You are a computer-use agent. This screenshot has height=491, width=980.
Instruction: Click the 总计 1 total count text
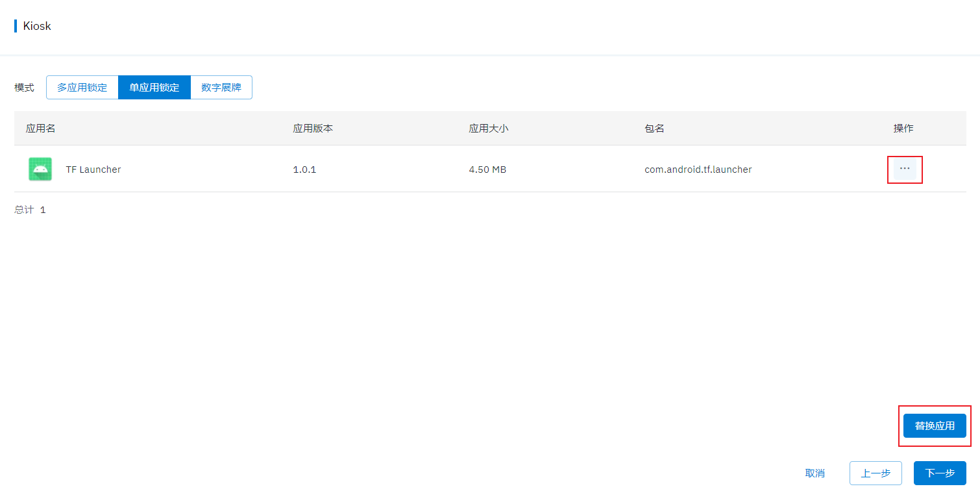[x=30, y=209]
